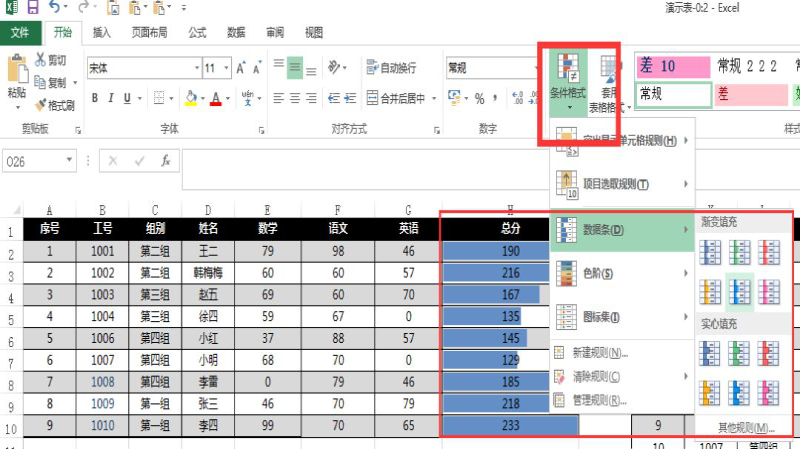Viewport: 800px width, 449px height.
Task: Click the Save icon in quick access toolbar
Action: tap(33, 9)
